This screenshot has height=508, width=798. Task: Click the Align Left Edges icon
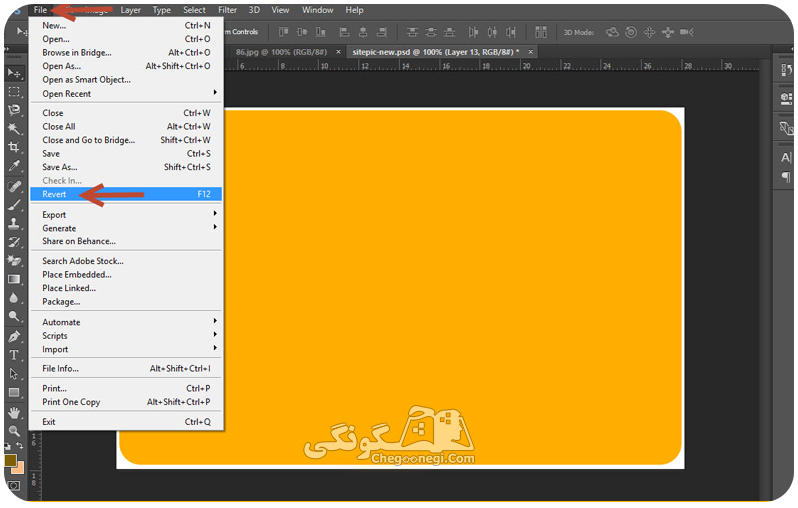pos(345,32)
